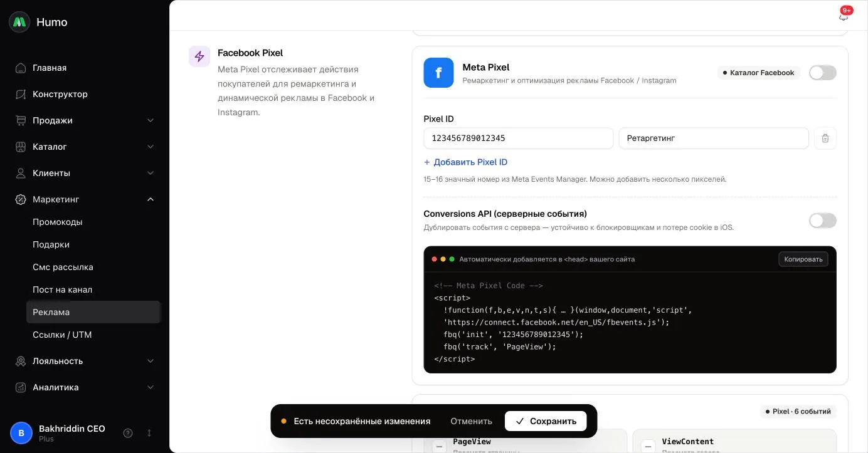Click the Каталог Facebook badge

pyautogui.click(x=759, y=73)
